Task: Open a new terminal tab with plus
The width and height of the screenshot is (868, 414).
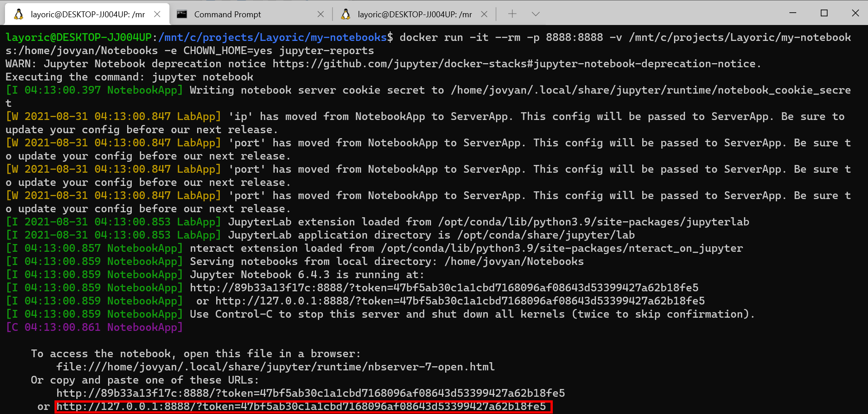Action: 512,14
